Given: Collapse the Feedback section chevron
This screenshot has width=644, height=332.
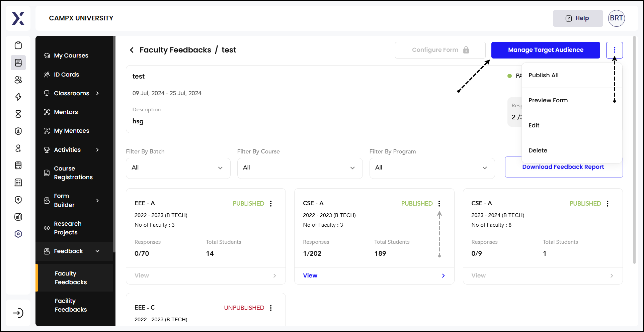Looking at the screenshot, I should tap(97, 251).
